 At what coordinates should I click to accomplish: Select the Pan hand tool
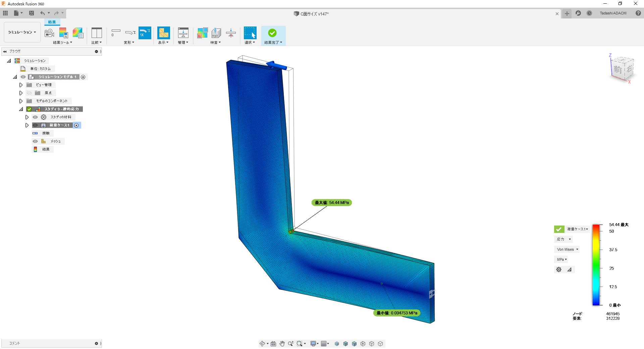(x=282, y=344)
